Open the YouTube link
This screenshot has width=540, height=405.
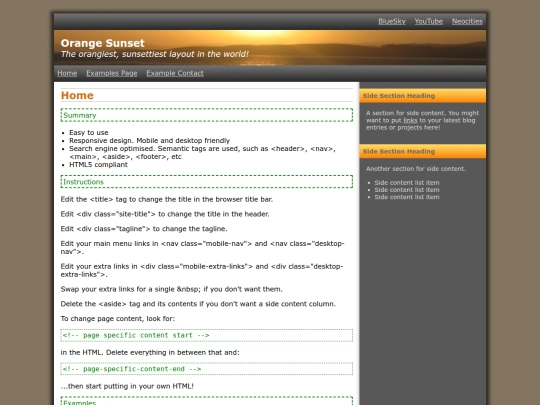[x=428, y=21]
